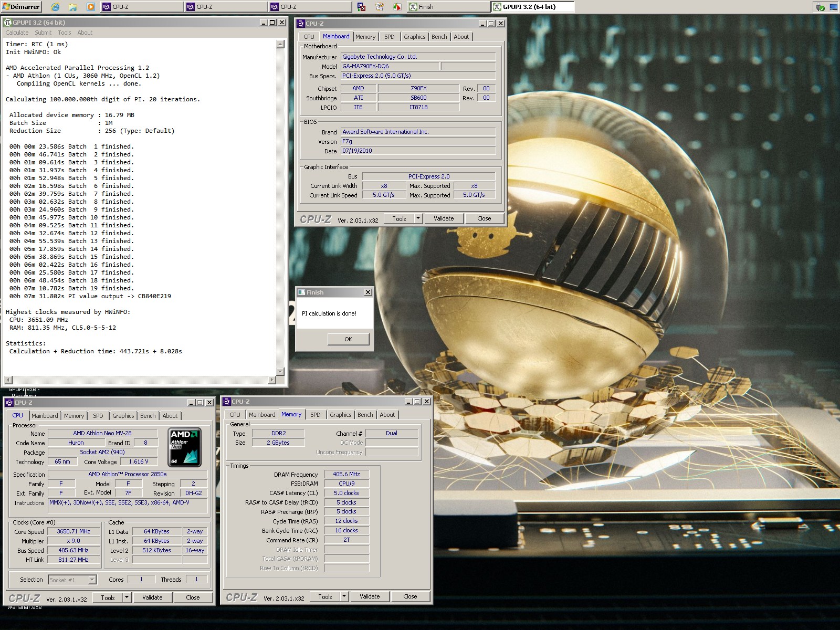
Task: Launch the media player quick launch icon
Action: [x=91, y=7]
